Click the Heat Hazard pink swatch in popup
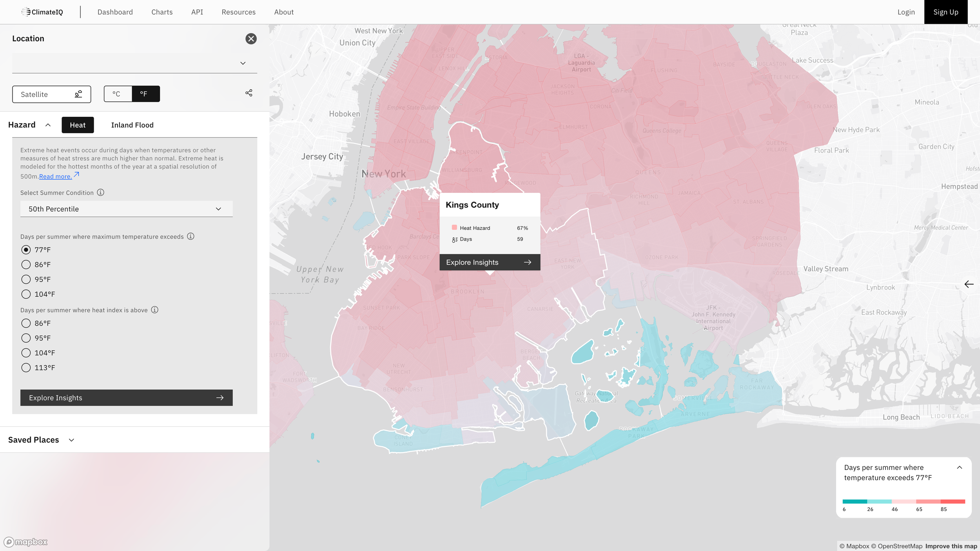 coord(454,227)
